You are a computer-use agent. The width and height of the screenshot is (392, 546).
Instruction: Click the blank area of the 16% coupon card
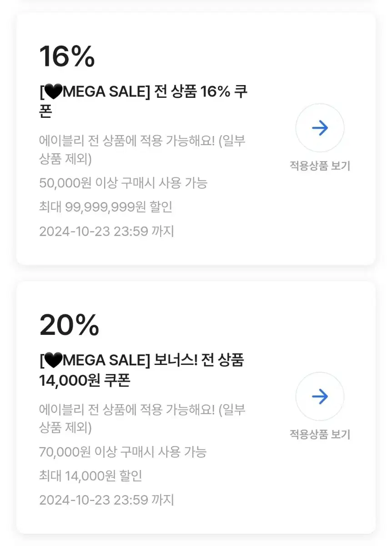pyautogui.click(x=273, y=218)
